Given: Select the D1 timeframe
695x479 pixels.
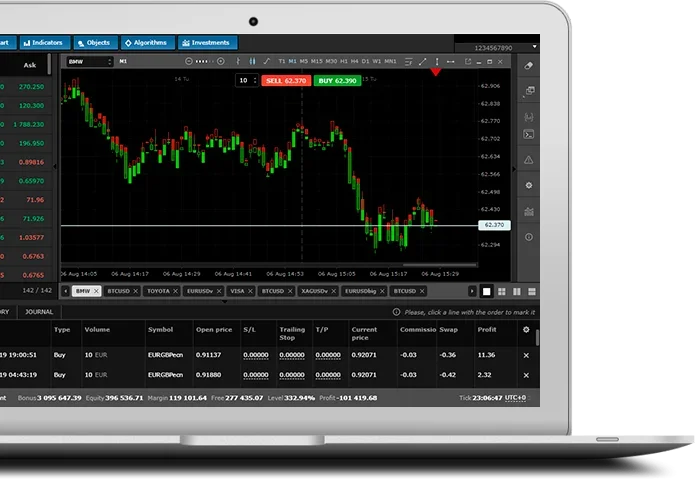Looking at the screenshot, I should (x=366, y=62).
